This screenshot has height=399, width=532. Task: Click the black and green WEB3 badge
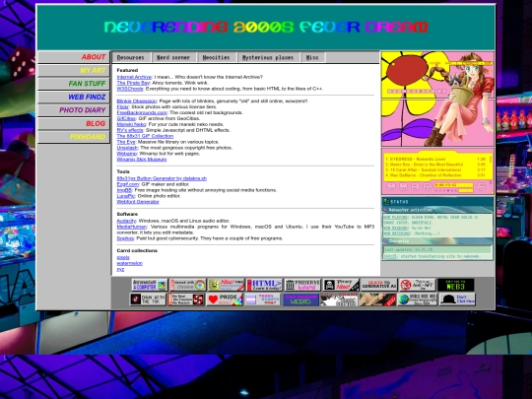(456, 285)
